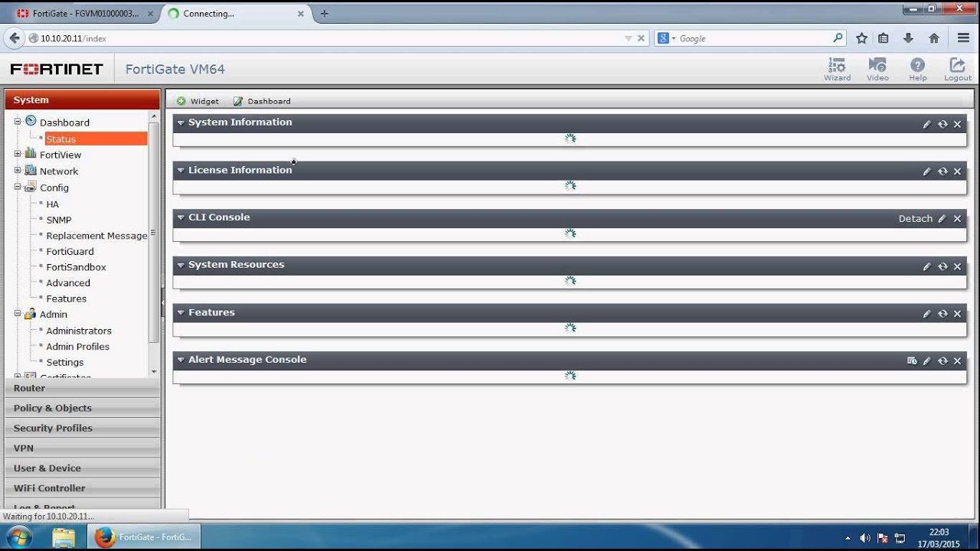980x551 pixels.
Task: Collapse the System Resources widget arrow
Action: 181,265
